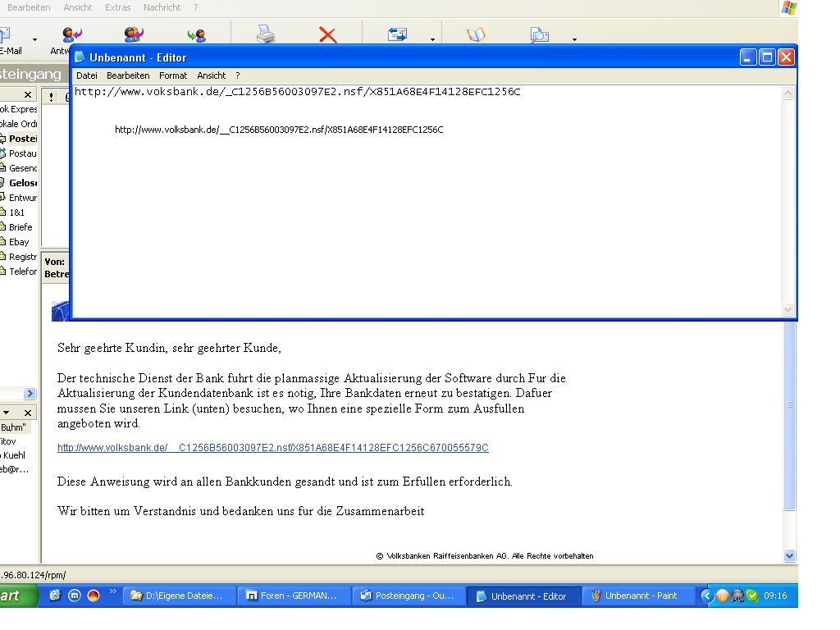Viewport: 840px width, 630px height.
Task: Click the Print icon in Outlook Express toolbar
Action: point(266,34)
